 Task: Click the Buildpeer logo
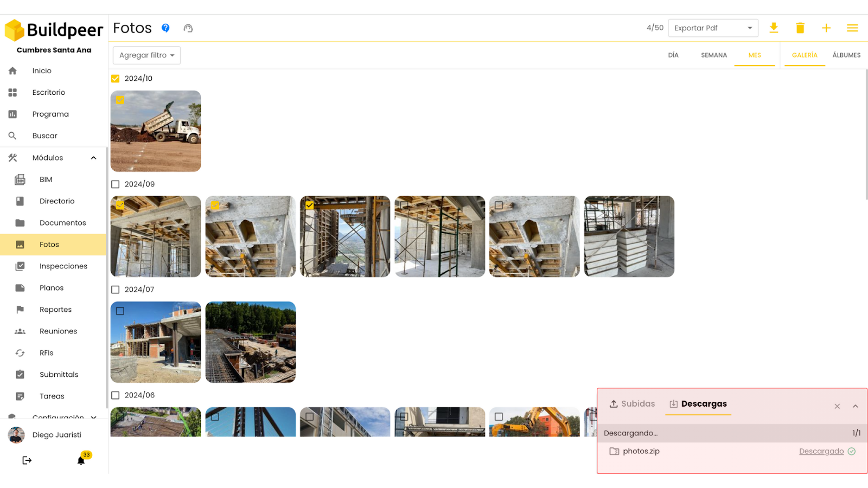(x=54, y=30)
